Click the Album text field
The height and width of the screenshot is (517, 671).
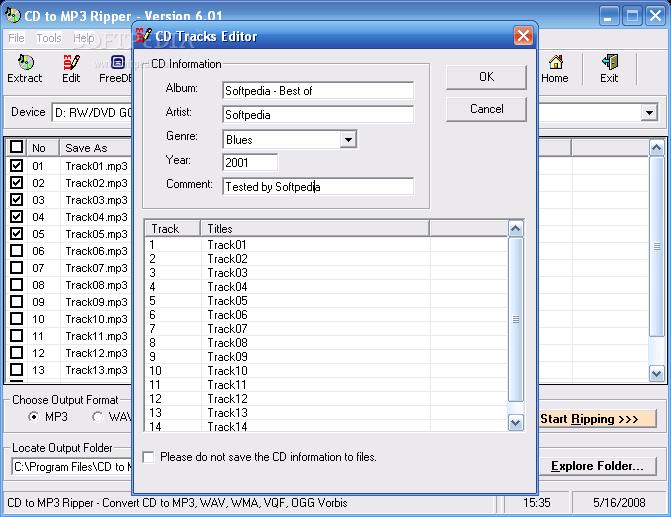point(318,91)
